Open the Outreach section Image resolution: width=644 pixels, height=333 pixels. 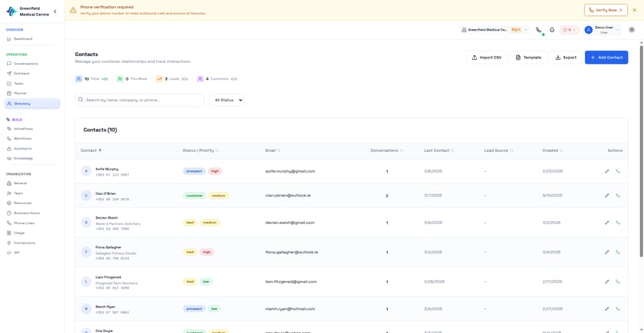[31, 74]
